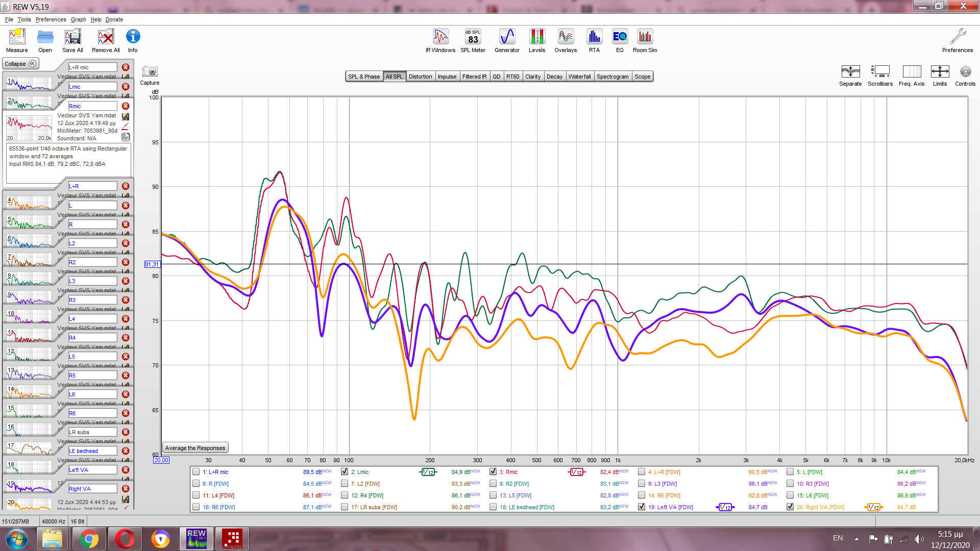
Task: Collapse the measurements side panel
Action: coord(20,64)
